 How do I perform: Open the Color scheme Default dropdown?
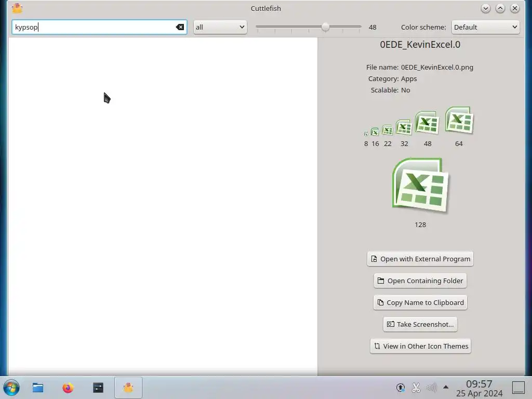tap(485, 27)
